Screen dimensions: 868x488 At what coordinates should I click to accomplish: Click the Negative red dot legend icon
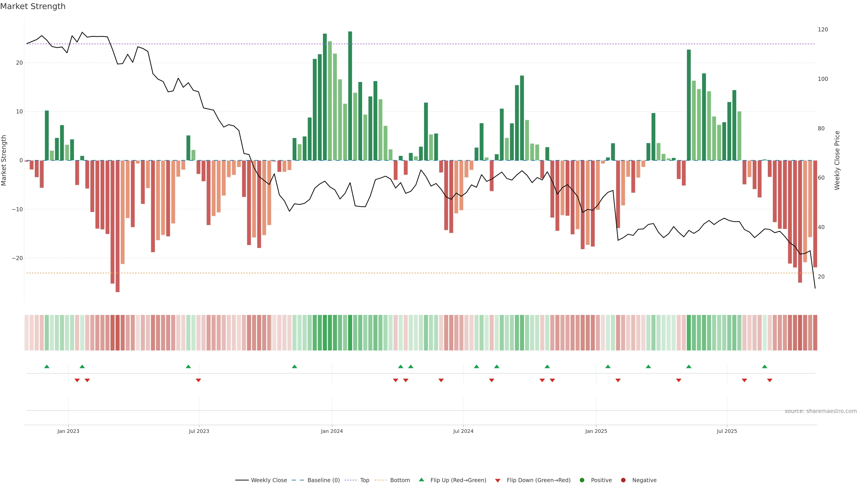click(x=623, y=480)
